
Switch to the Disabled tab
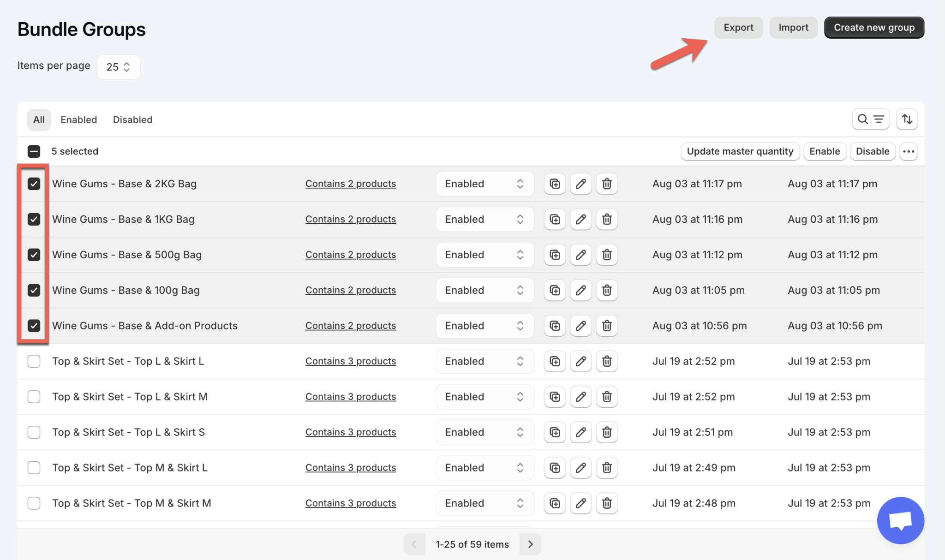tap(132, 119)
